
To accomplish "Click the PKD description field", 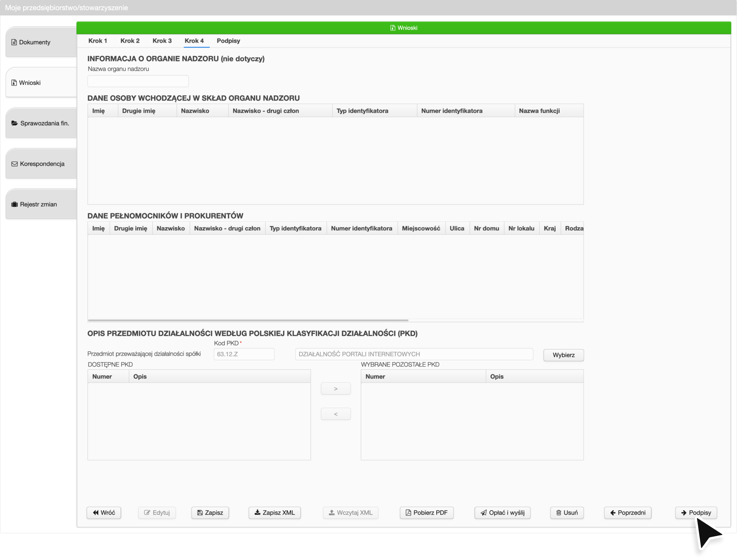I will click(x=414, y=354).
